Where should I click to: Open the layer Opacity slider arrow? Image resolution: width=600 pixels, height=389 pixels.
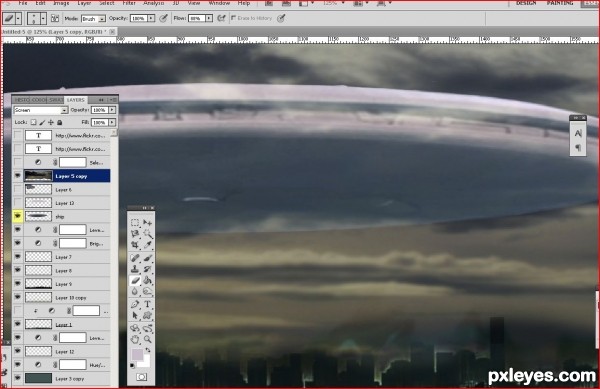112,110
